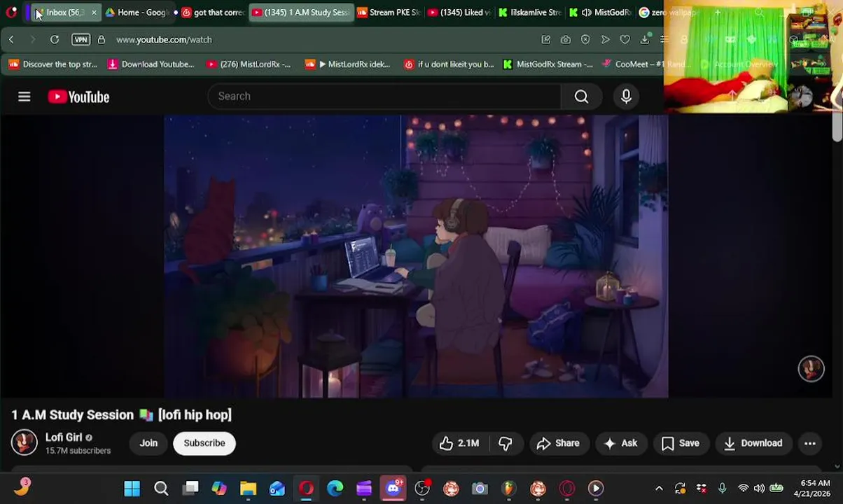This screenshot has height=504, width=843.
Task: Click the Join button
Action: point(148,443)
